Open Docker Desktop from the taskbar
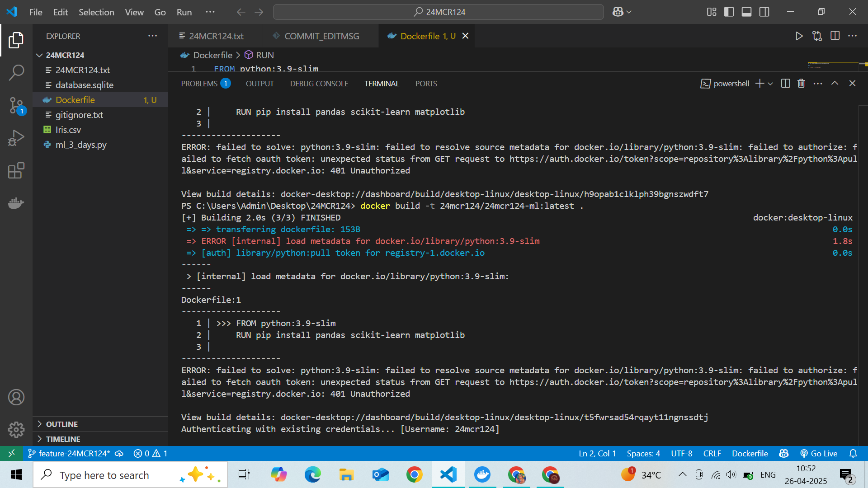The width and height of the screenshot is (868, 488). tap(482, 475)
